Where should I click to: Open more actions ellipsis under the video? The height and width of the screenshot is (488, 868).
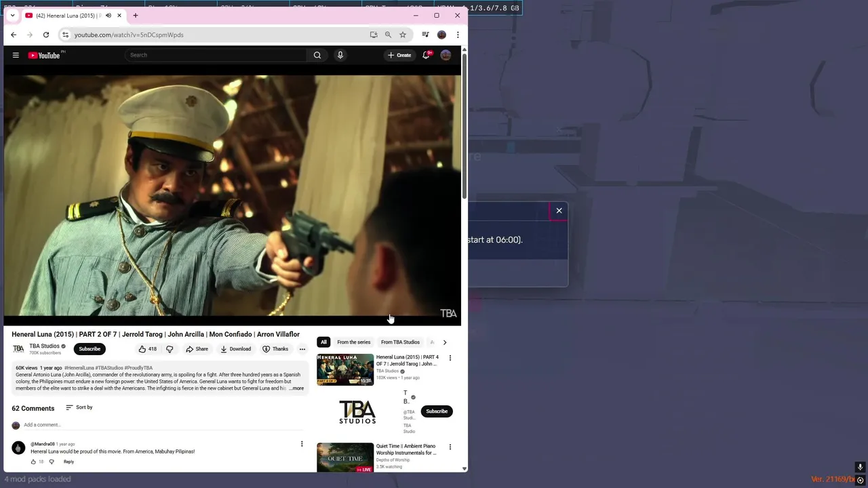pos(302,349)
